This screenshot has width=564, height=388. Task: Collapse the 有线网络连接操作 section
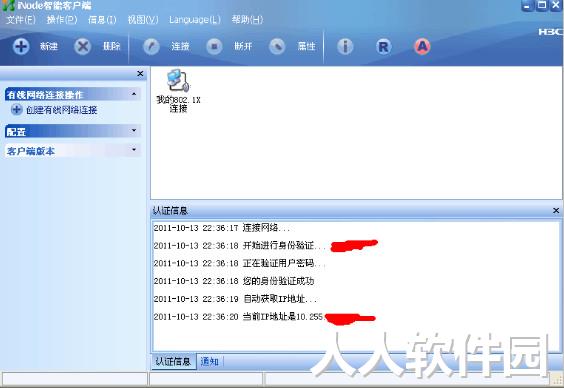pyautogui.click(x=134, y=94)
